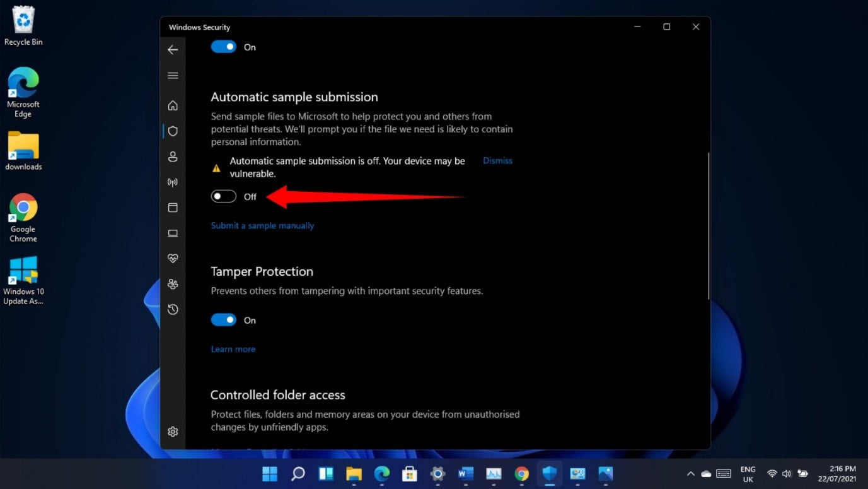The image size is (868, 489).
Task: Open Windows Security settings gear
Action: (x=173, y=432)
